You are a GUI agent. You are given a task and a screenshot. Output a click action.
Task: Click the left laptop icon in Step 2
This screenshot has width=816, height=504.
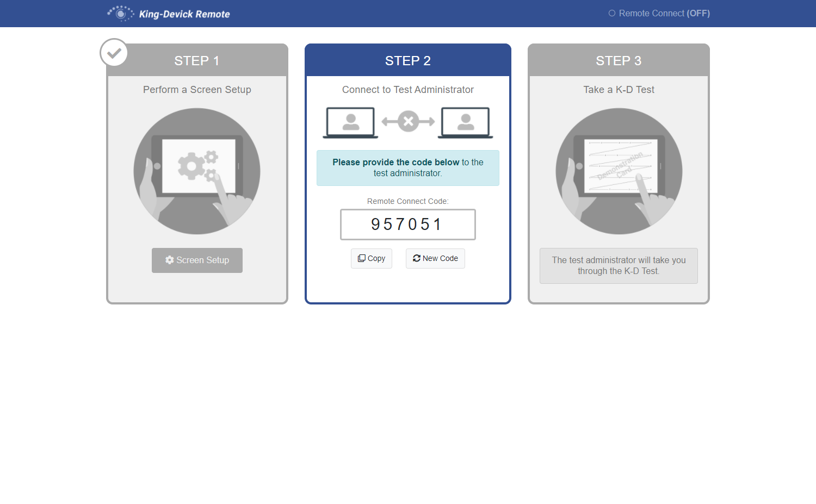point(350,122)
